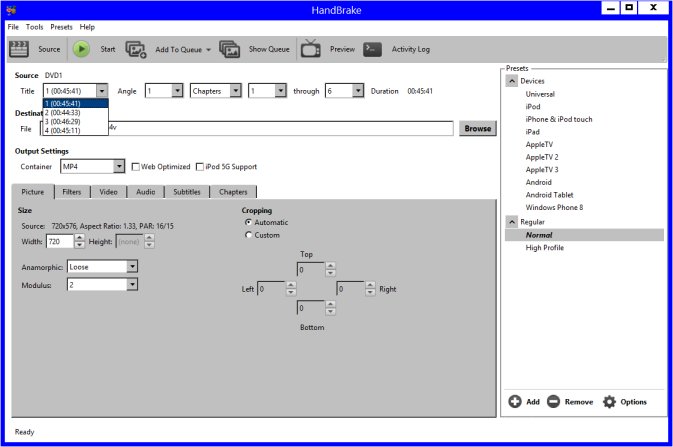673x447 pixels.
Task: Open the Chapters mode dropdown
Action: (235, 91)
